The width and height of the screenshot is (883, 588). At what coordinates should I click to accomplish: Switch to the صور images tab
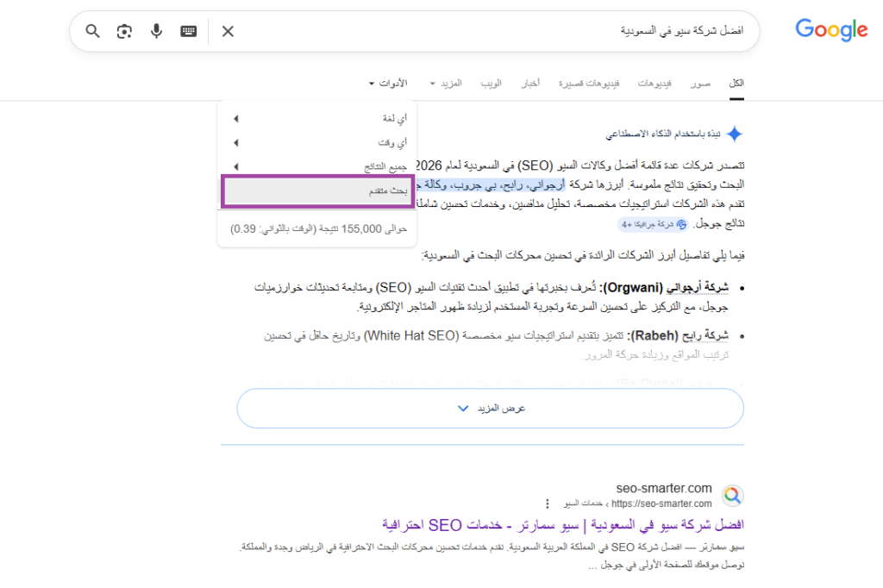(x=699, y=84)
